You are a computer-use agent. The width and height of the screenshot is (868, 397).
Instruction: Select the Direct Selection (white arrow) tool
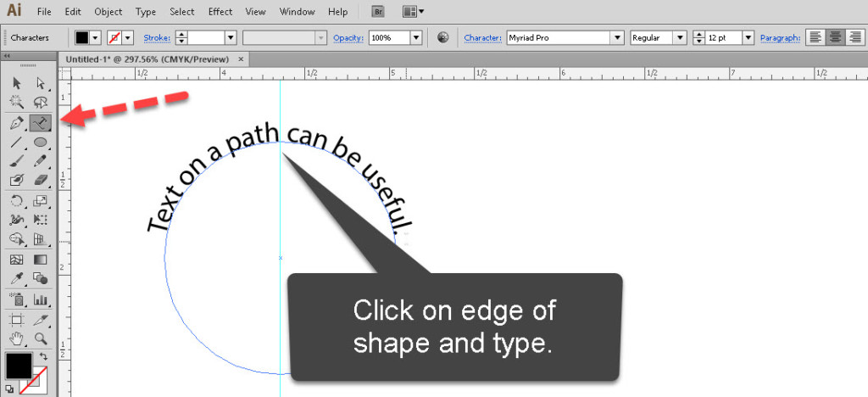click(x=41, y=83)
